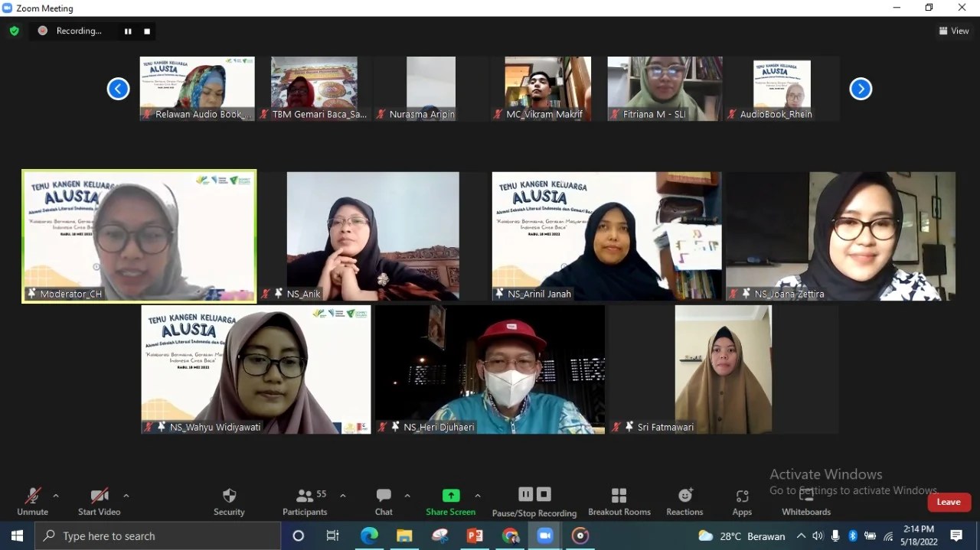Click Recording... status label
This screenshot has width=980, height=550.
pos(79,31)
